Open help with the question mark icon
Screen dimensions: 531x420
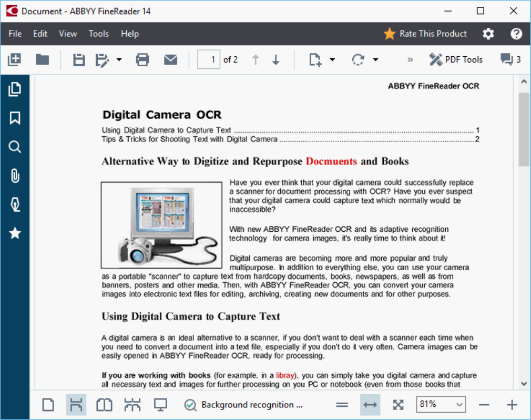coord(516,34)
